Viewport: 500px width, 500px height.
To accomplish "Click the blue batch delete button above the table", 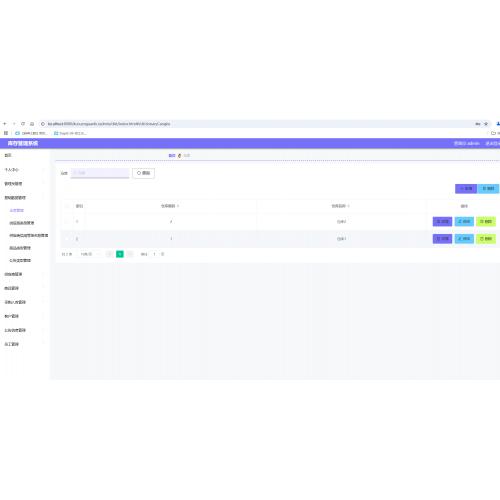I will coord(488,188).
